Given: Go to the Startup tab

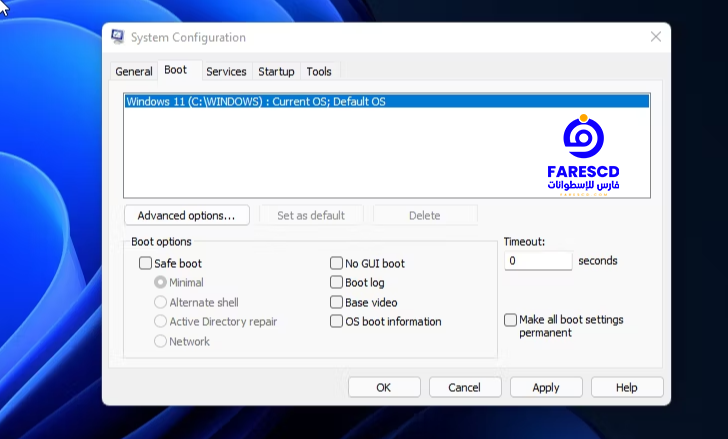Looking at the screenshot, I should point(276,71).
